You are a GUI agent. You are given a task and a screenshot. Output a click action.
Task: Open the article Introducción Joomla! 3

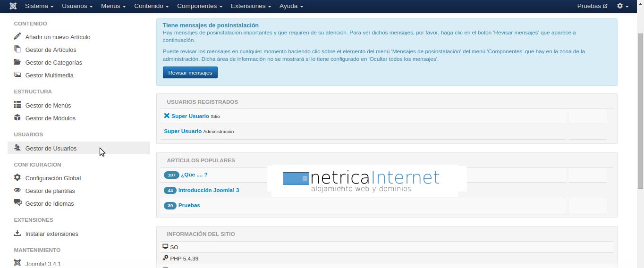click(x=209, y=191)
